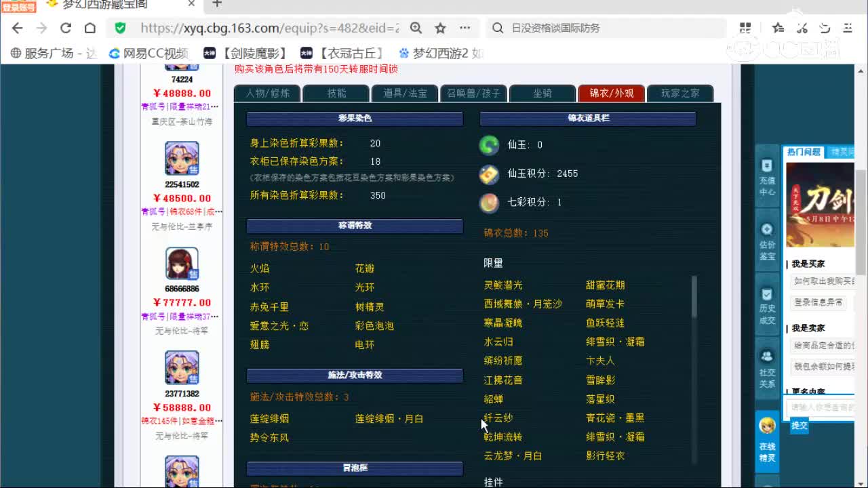Submit question with 提交 button
Image resolution: width=868 pixels, height=488 pixels.
[x=800, y=426]
